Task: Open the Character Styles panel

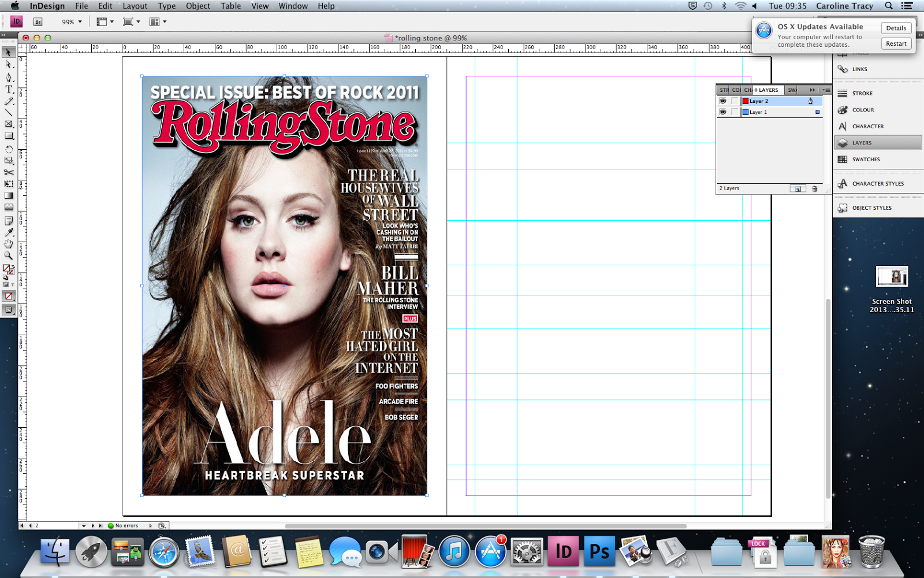Action: [877, 184]
